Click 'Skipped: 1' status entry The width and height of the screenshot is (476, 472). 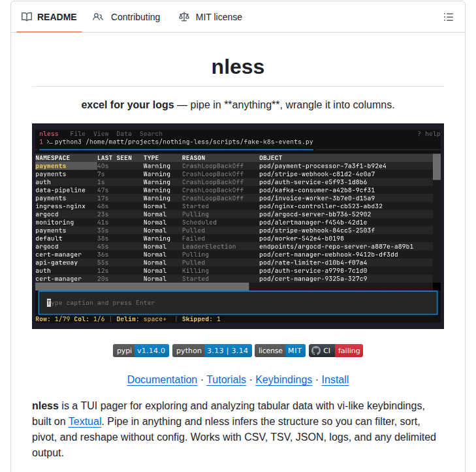201,319
